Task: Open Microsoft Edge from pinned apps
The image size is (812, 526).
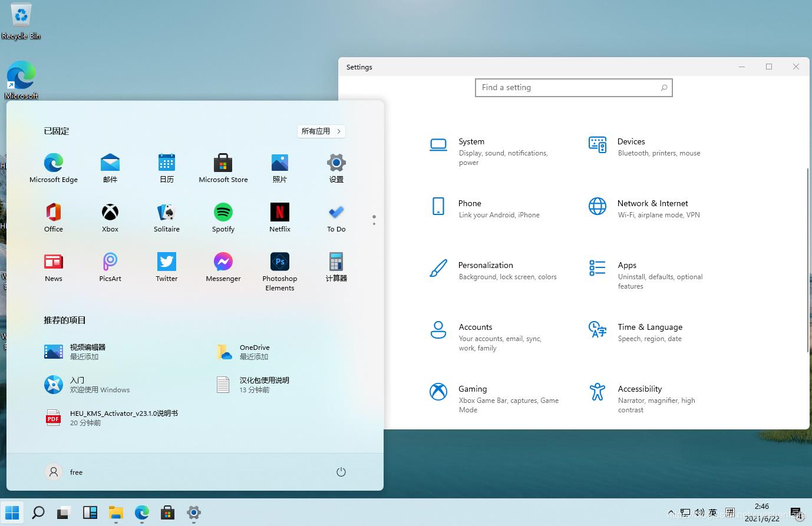Action: [54, 168]
